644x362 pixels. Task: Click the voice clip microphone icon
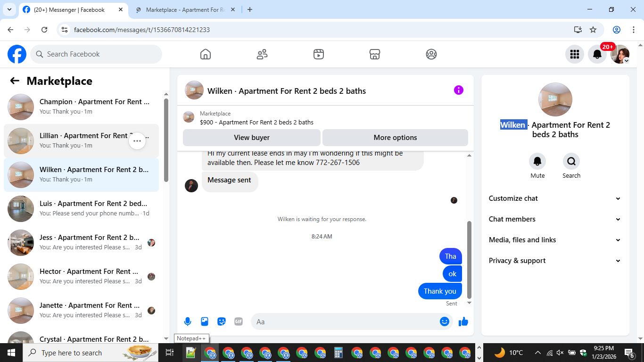click(x=188, y=321)
